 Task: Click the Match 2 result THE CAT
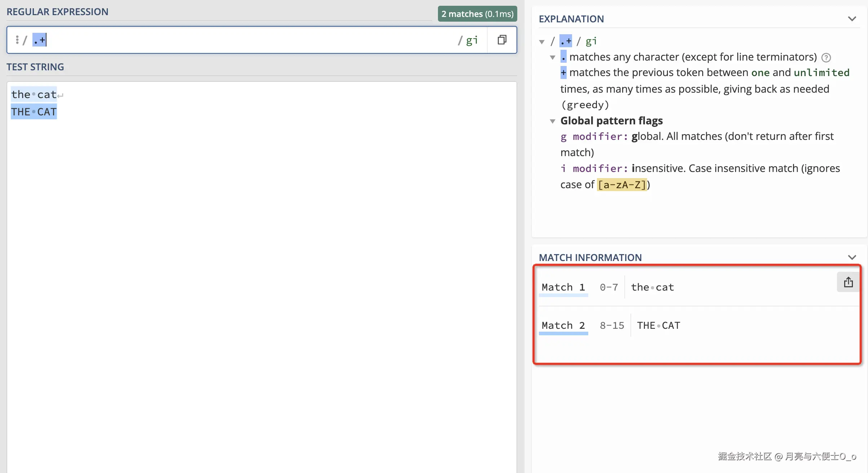(x=658, y=326)
